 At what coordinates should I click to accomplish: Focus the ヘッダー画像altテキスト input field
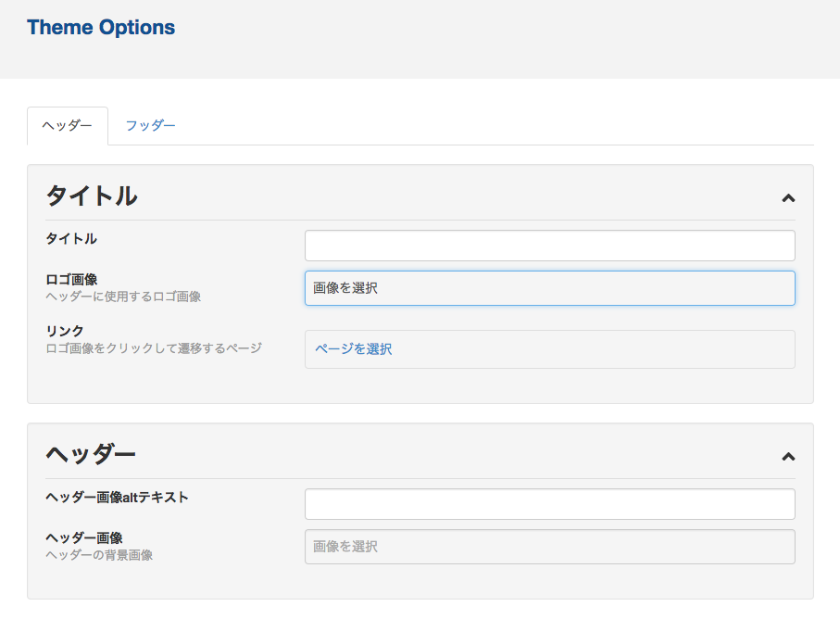pyautogui.click(x=549, y=504)
